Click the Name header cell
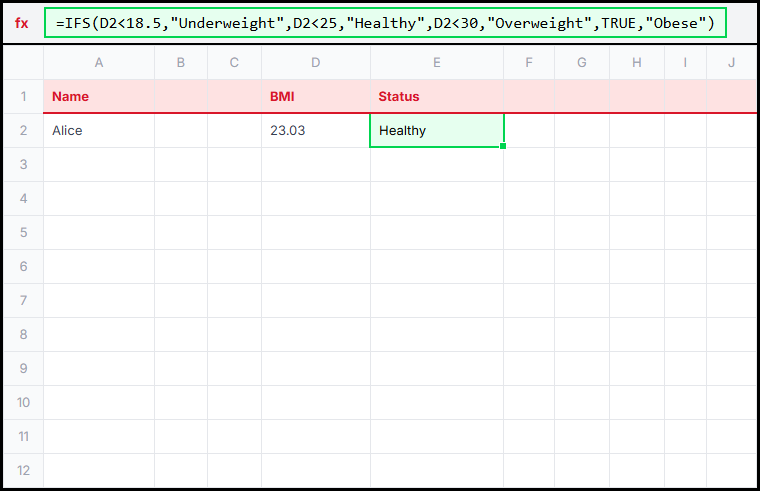 click(x=99, y=97)
